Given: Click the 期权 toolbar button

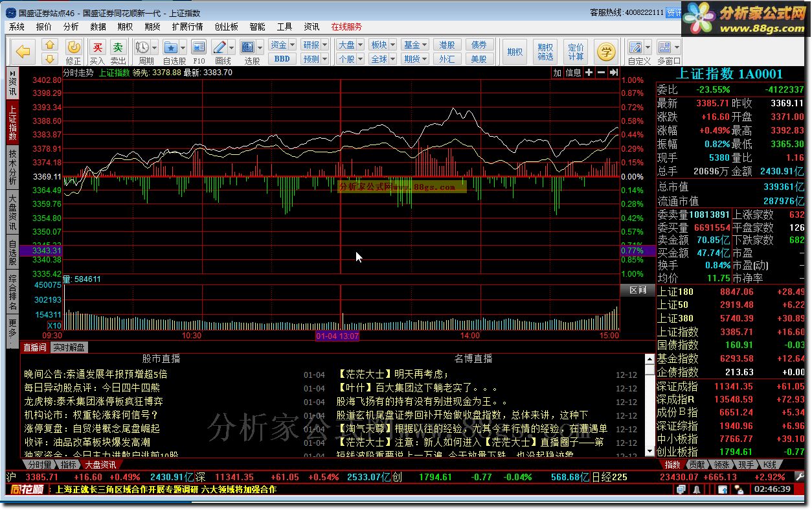Looking at the screenshot, I should 515,52.
